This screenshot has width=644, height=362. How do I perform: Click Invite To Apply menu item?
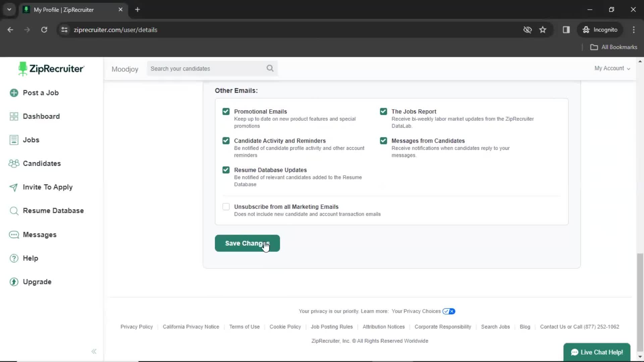pos(47,187)
